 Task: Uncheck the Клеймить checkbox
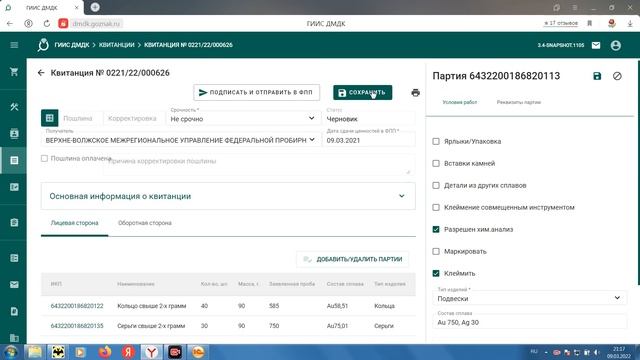[436, 273]
